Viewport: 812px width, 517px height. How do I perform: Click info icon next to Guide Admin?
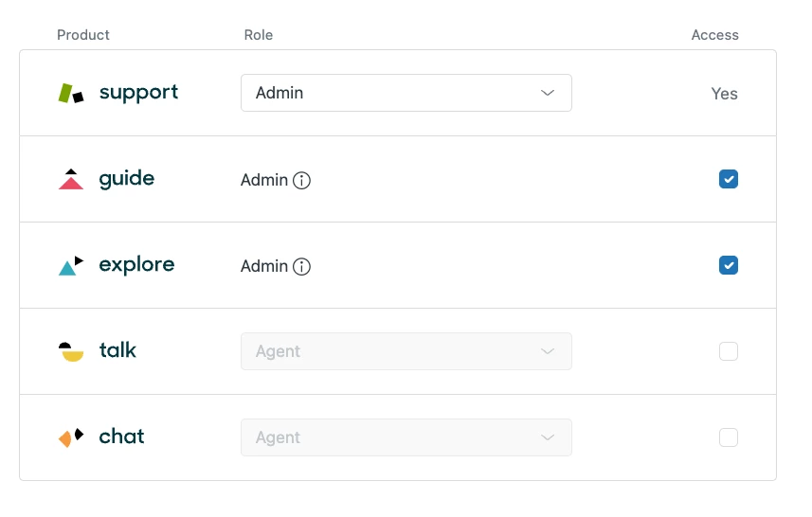click(x=301, y=180)
